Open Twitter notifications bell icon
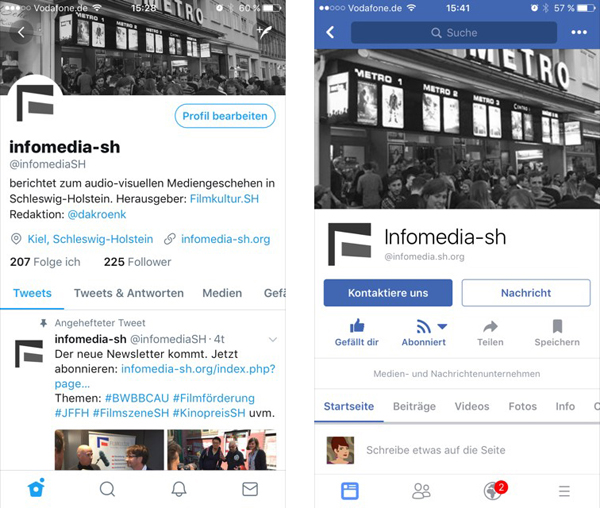The image size is (600, 508). tap(179, 488)
